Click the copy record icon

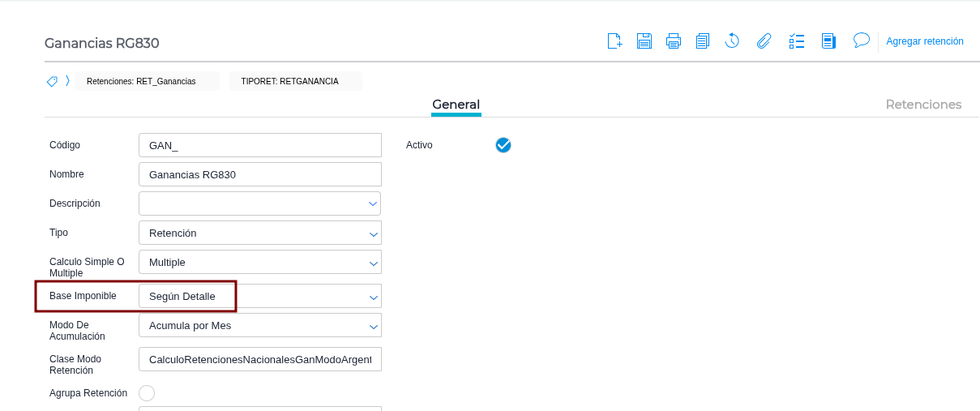[x=703, y=41]
